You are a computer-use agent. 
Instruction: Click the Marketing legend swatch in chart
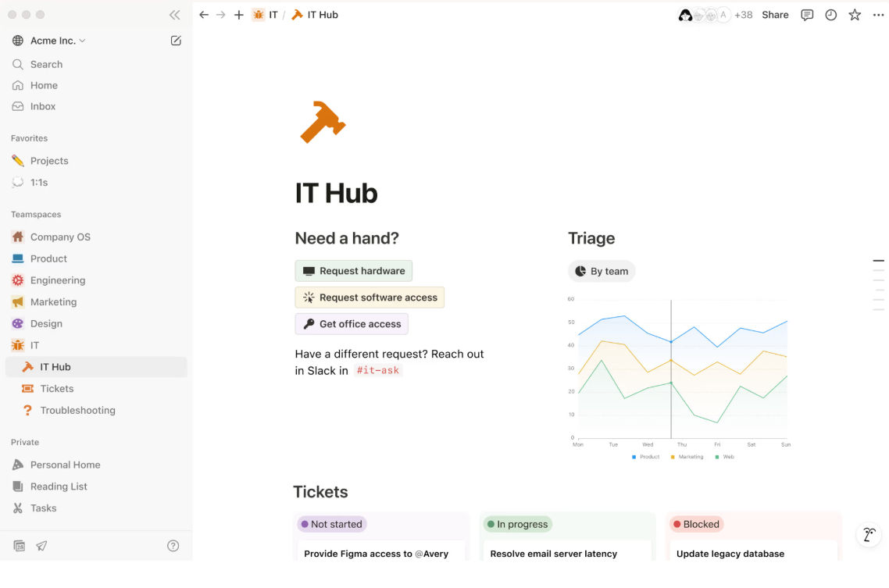pyautogui.click(x=673, y=457)
